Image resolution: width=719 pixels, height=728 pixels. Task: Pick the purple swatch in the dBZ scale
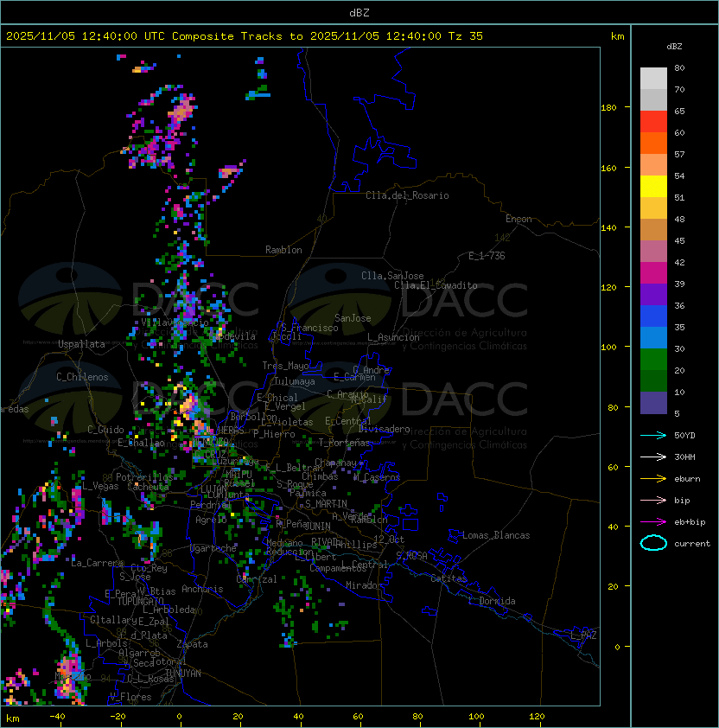pyautogui.click(x=653, y=294)
